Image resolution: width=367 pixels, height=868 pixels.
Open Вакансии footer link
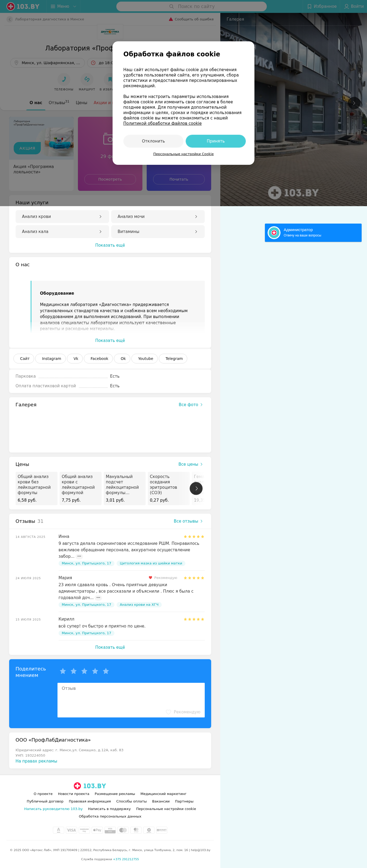(161, 801)
